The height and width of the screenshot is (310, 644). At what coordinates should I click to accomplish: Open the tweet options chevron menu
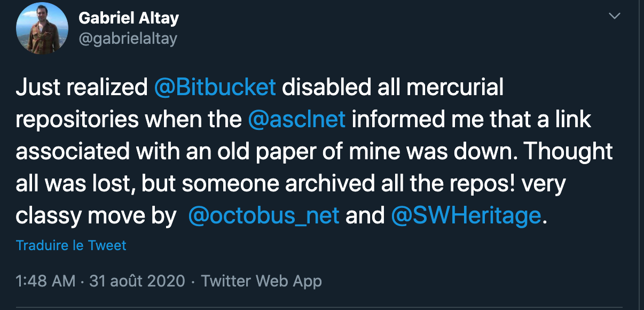(x=615, y=17)
